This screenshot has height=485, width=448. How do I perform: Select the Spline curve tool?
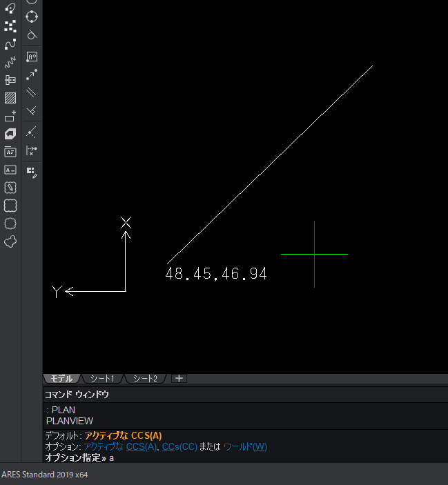pyautogui.click(x=10, y=44)
